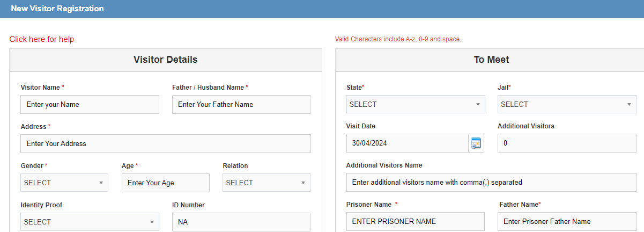Focus the prisoner Father Name field

point(567,221)
